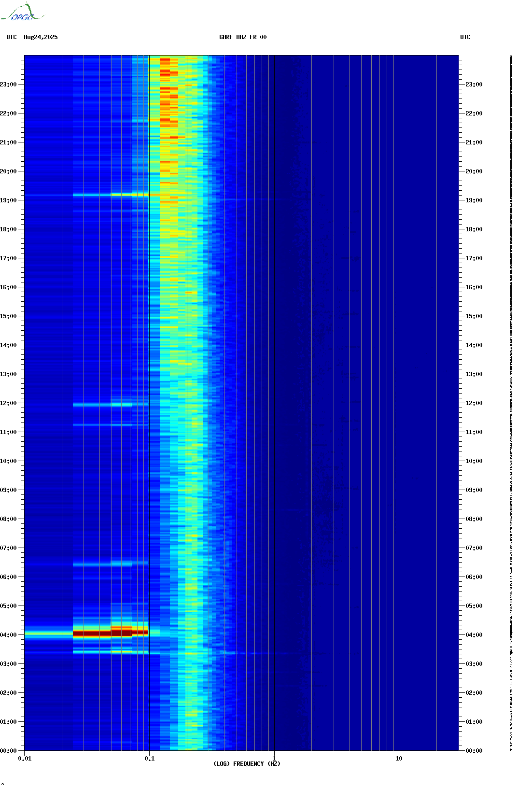Click the 10 Hz frequency tick label
This screenshot has height=789, width=532.
pos(399,759)
